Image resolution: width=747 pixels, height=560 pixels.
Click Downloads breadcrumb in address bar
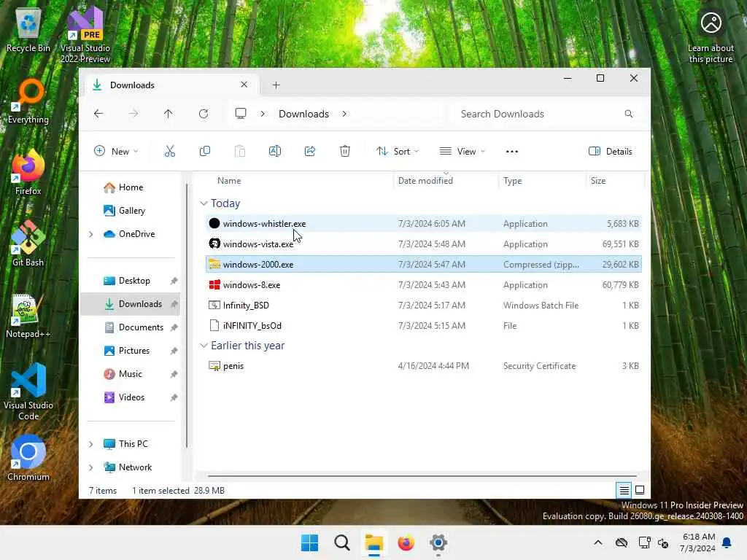click(x=304, y=114)
